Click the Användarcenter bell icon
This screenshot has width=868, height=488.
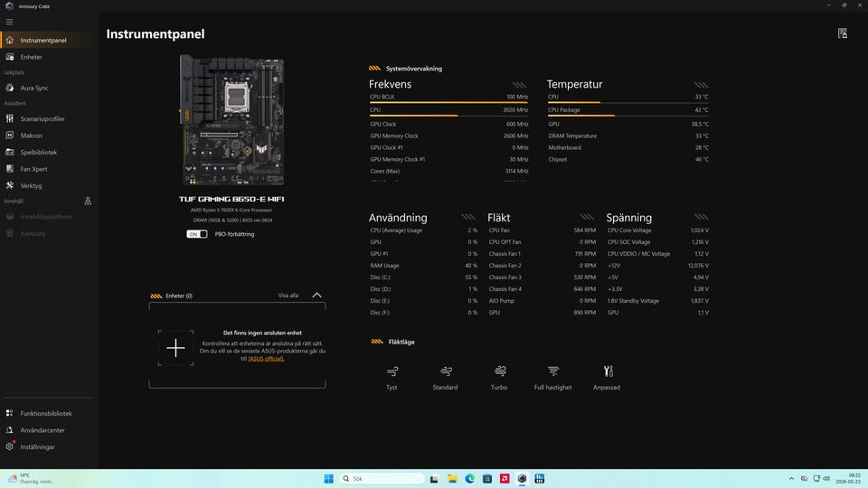pos(9,430)
